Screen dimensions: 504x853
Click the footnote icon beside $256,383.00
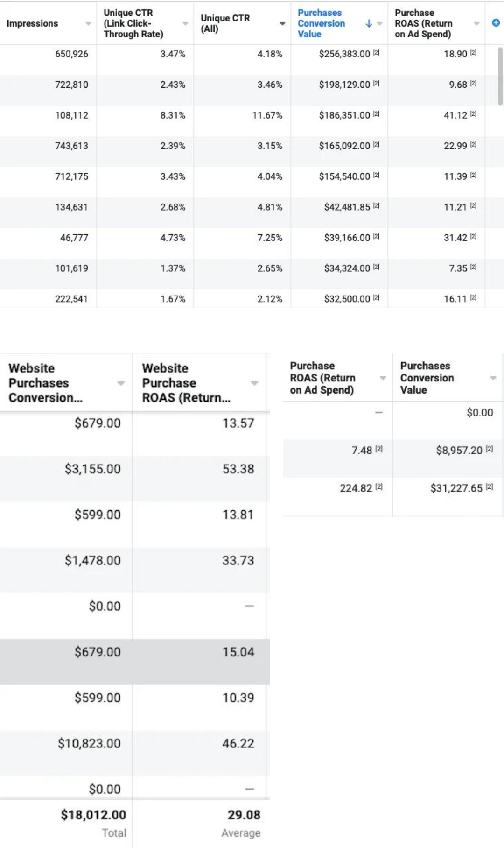tap(376, 53)
